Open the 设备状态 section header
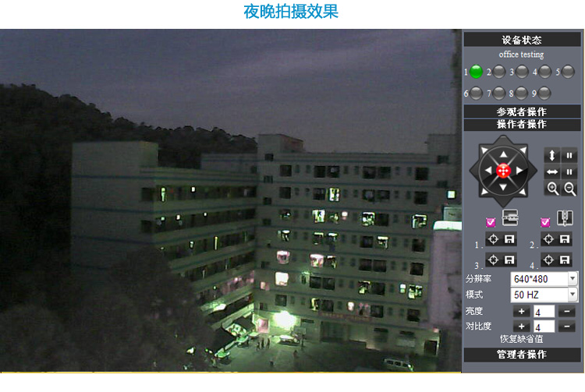585x392 pixels. pyautogui.click(x=521, y=40)
